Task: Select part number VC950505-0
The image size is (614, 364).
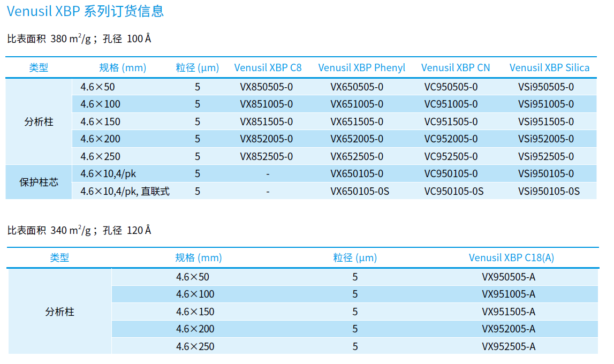Action: (x=451, y=87)
